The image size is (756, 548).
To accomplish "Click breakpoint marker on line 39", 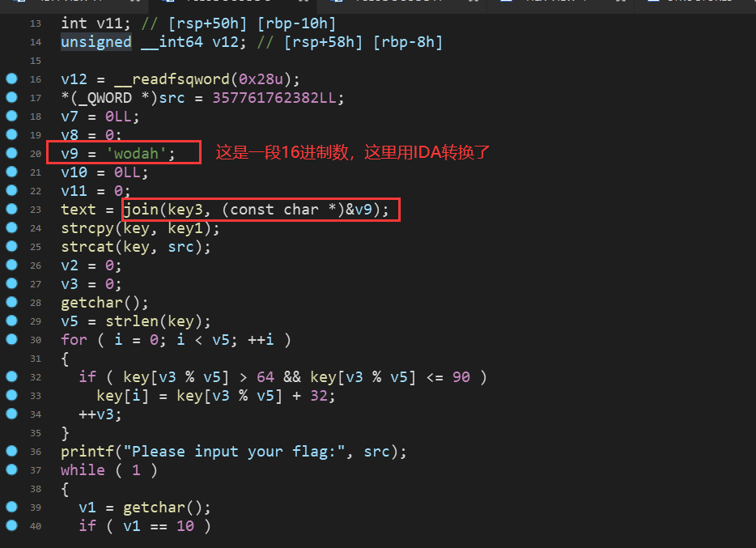I will (x=11, y=507).
